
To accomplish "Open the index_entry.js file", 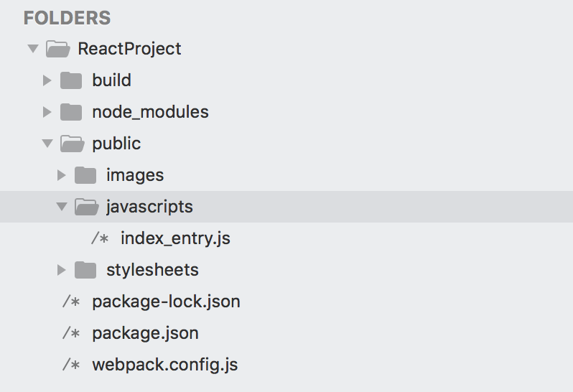I will tap(175, 238).
